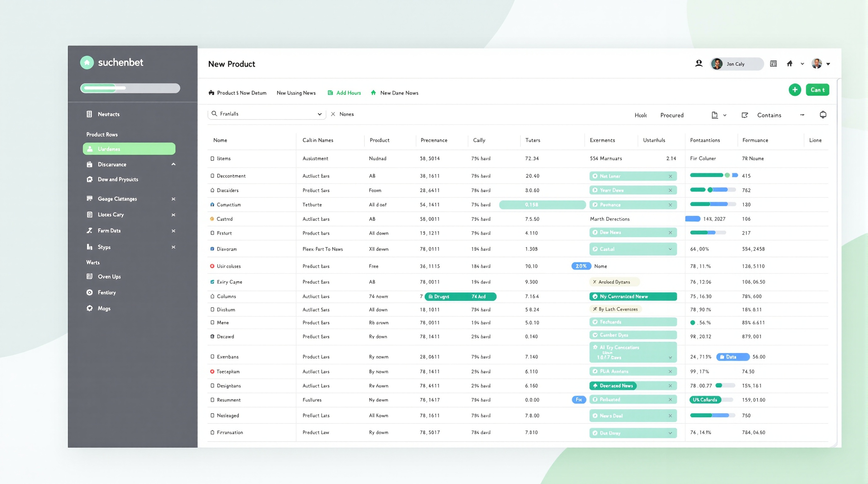Toggle checkbox for Festurt row
This screenshot has width=868, height=484.
coord(212,233)
